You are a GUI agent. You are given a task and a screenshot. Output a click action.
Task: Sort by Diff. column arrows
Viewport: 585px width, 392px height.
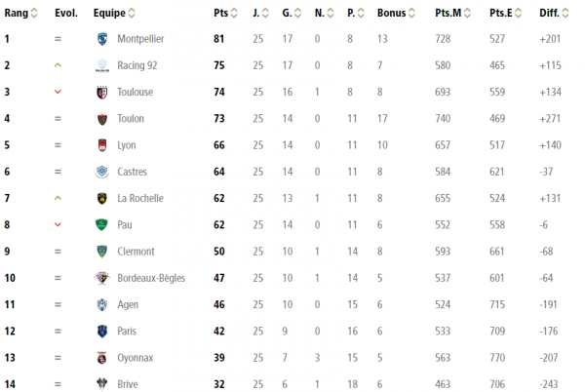565,13
